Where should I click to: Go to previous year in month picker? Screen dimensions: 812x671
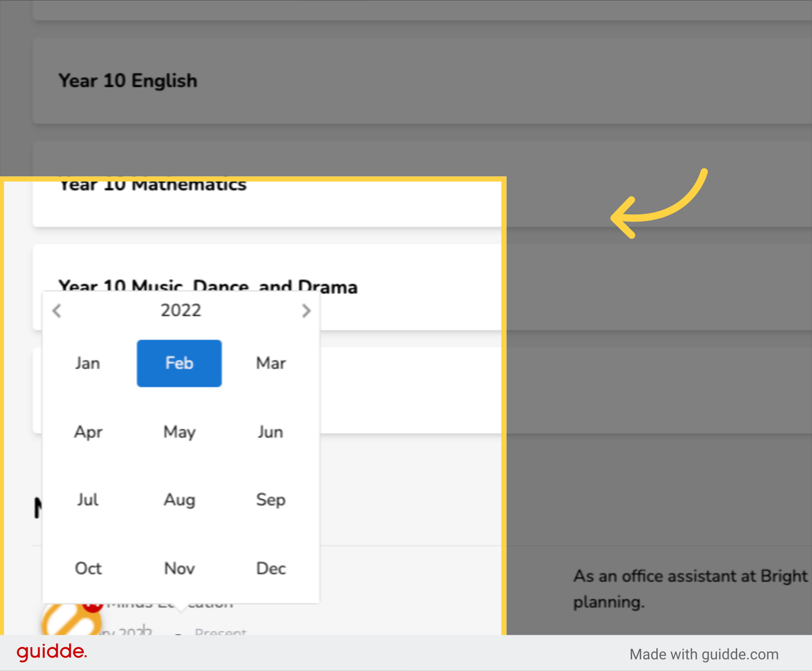[57, 311]
